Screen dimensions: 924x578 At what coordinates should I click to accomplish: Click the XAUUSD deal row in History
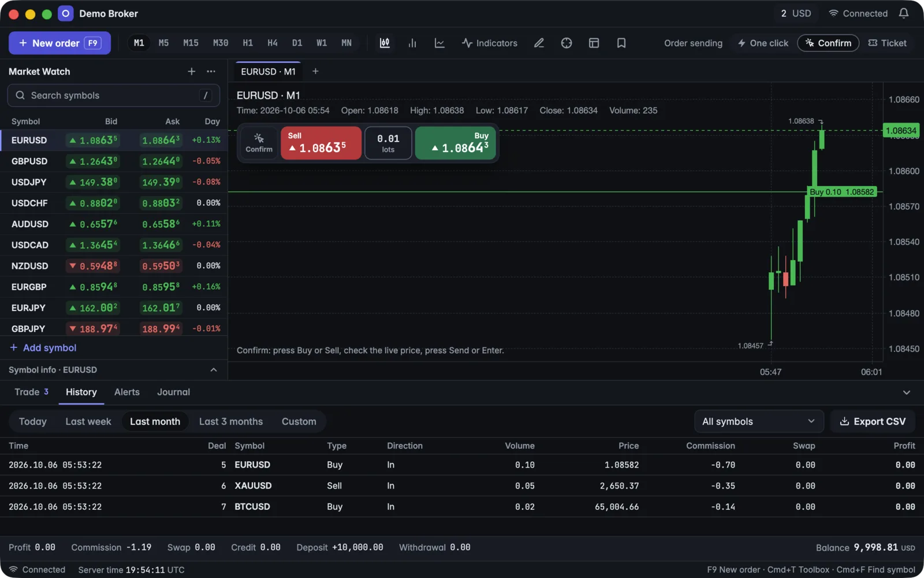(x=462, y=486)
